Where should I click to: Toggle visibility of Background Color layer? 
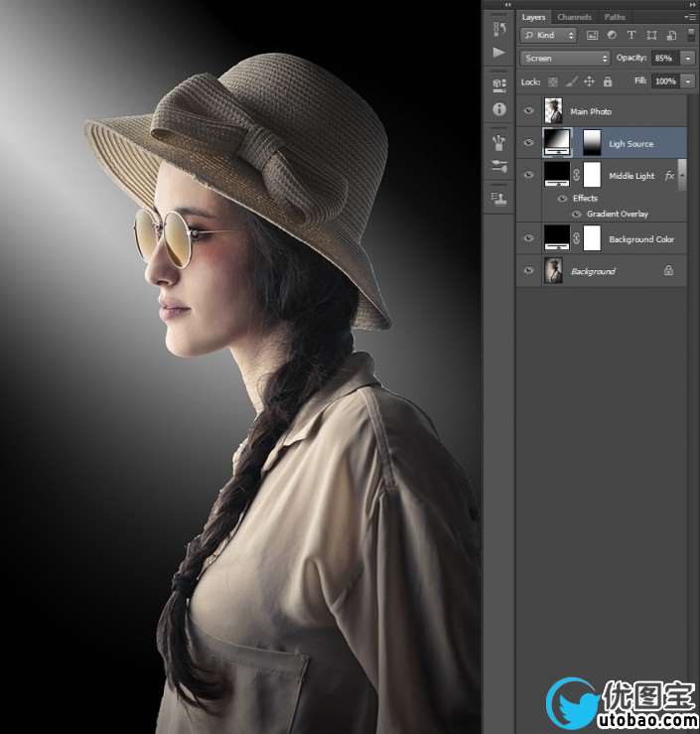[528, 238]
